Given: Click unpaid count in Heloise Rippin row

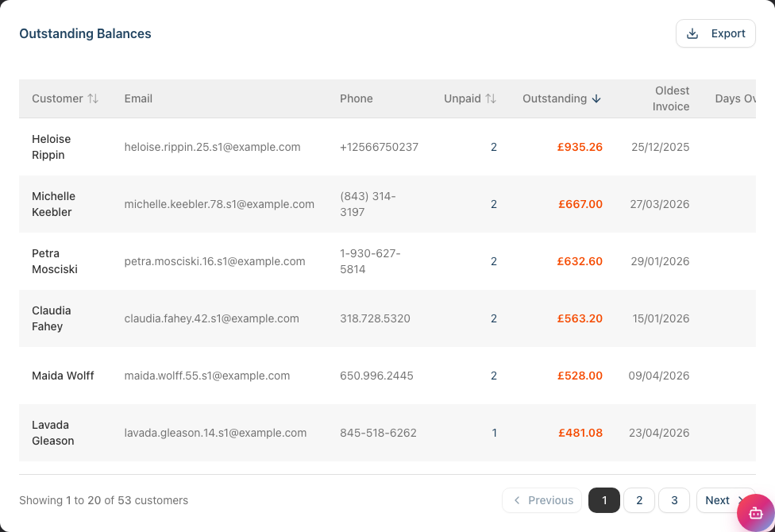Looking at the screenshot, I should point(494,147).
